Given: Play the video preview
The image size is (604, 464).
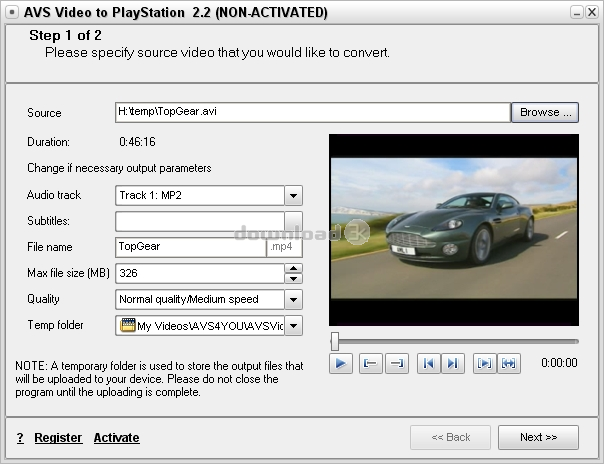Looking at the screenshot, I should pyautogui.click(x=341, y=363).
